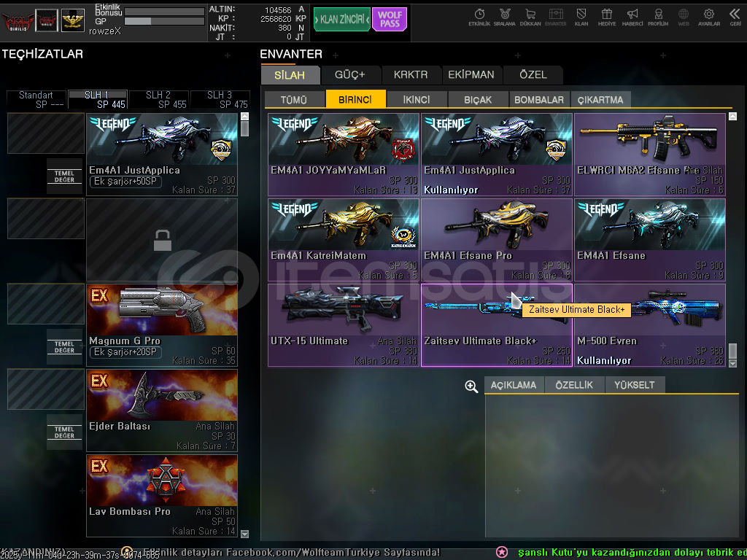Screen dimensions: 747x560
Task: Switch to the GÜÇ+ inventory tab
Action: click(350, 75)
